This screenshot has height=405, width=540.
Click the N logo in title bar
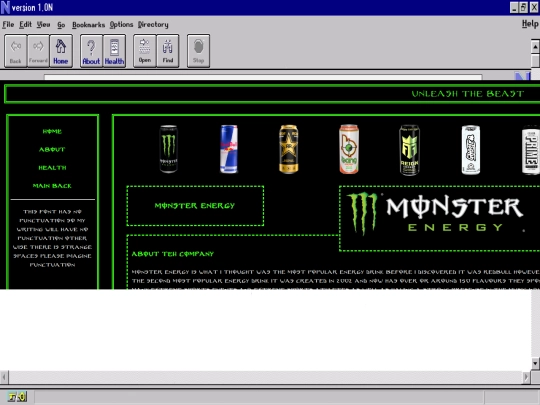coord(5,7)
